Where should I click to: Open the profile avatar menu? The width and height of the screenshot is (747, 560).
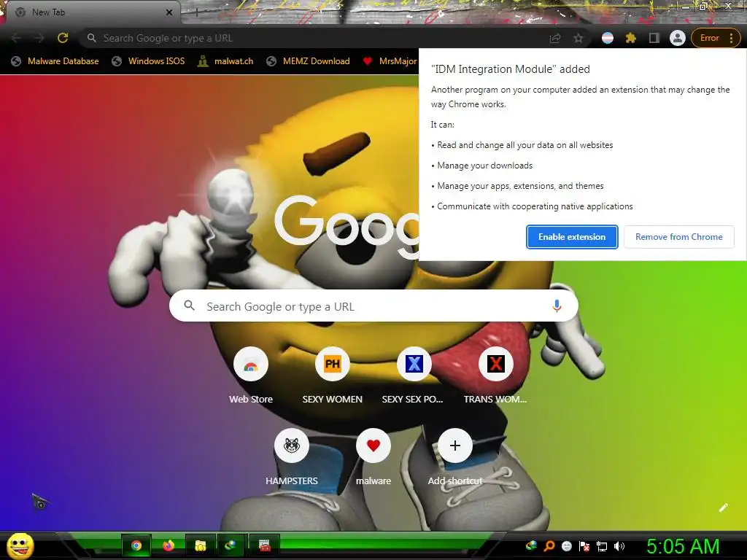pos(678,38)
